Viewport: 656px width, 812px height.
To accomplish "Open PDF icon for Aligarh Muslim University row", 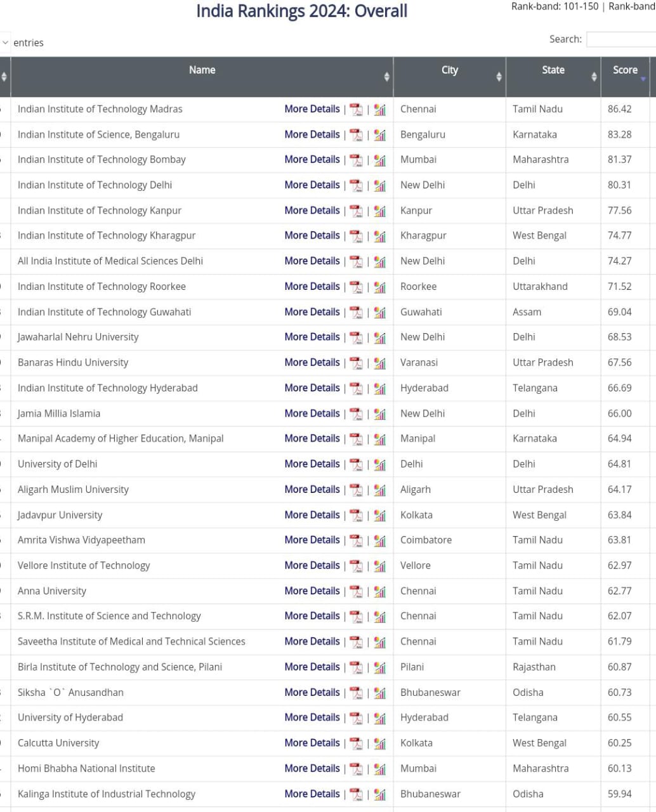I will tap(356, 490).
